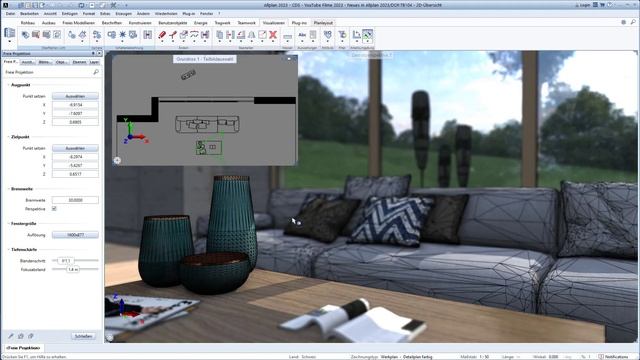640x360 pixels.
Task: Switch to the Rohbau ribbon tab
Action: tap(27, 23)
